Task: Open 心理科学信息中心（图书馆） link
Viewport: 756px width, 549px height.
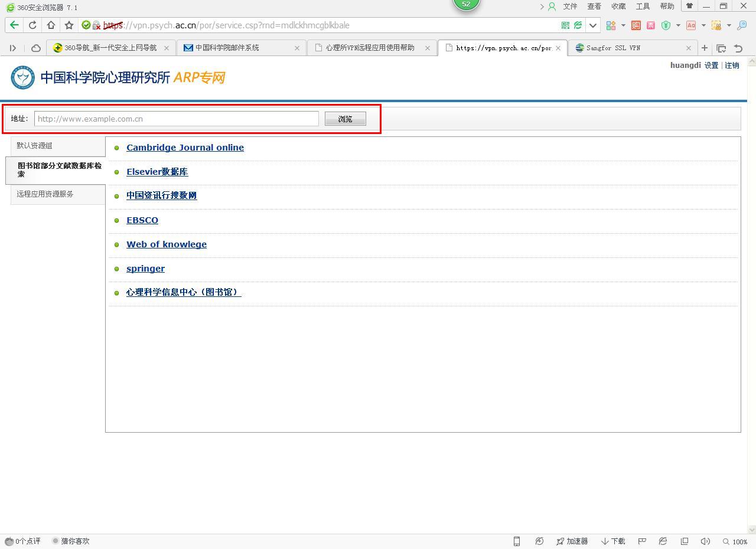Action: 184,292
